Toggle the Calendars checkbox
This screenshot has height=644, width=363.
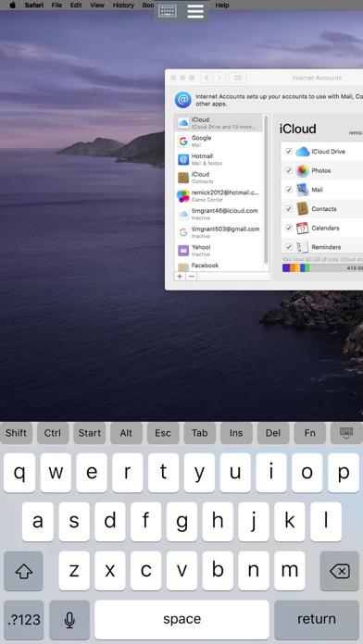pos(289,228)
